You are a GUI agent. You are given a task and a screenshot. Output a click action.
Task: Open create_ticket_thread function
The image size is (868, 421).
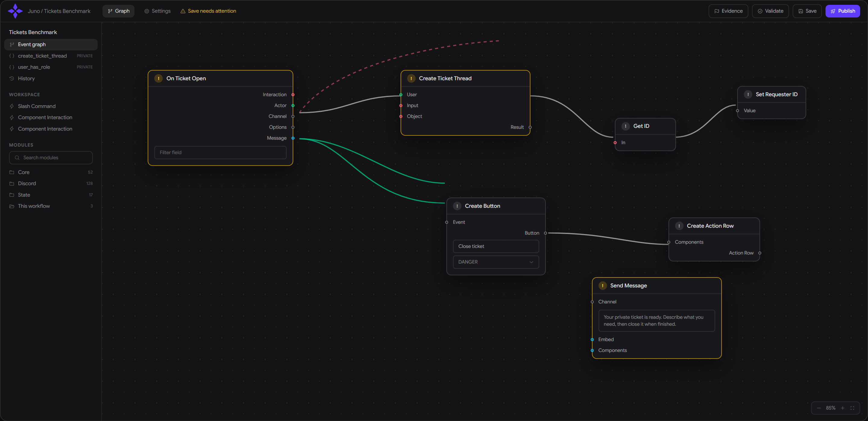pyautogui.click(x=51, y=55)
